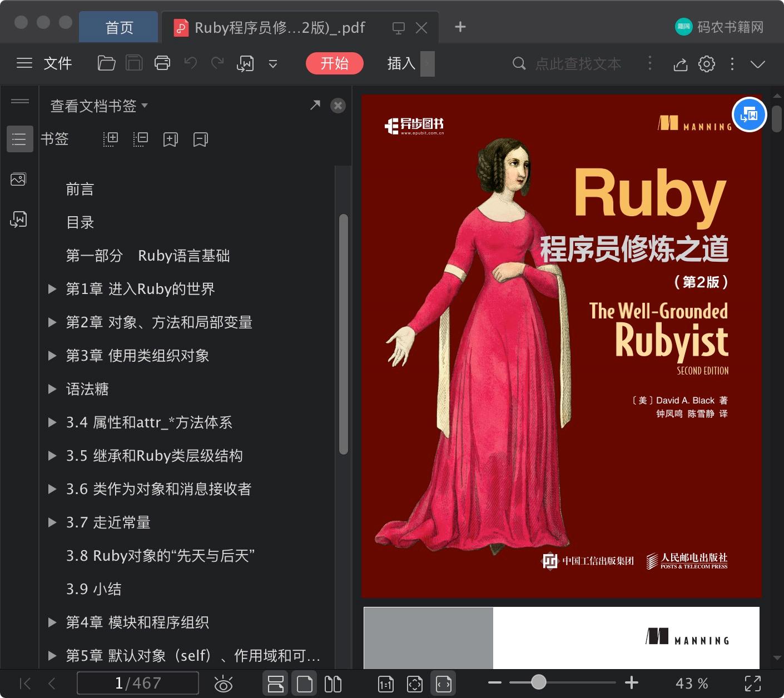
Task: Open the 文件 menu
Action: 58,63
